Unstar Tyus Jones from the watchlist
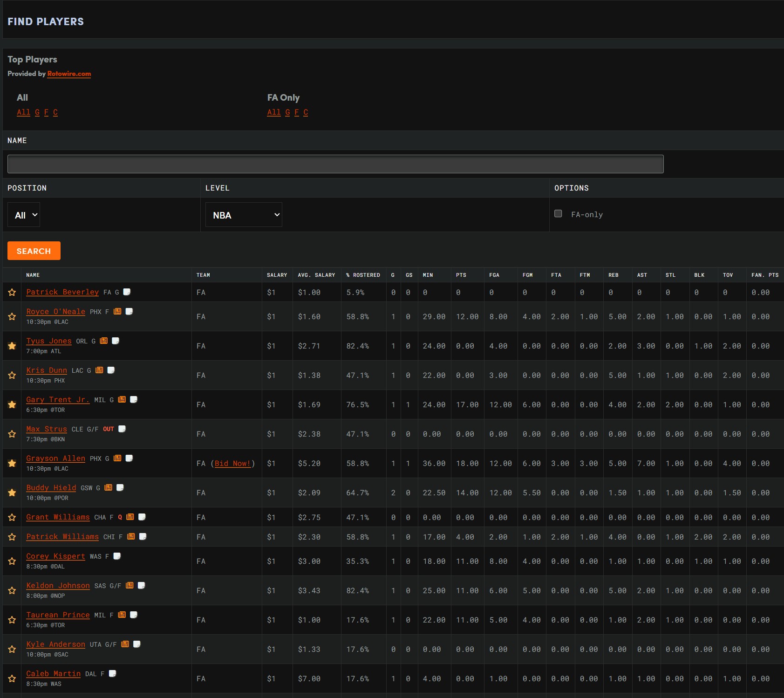Image resolution: width=784 pixels, height=698 pixels. pyautogui.click(x=12, y=346)
